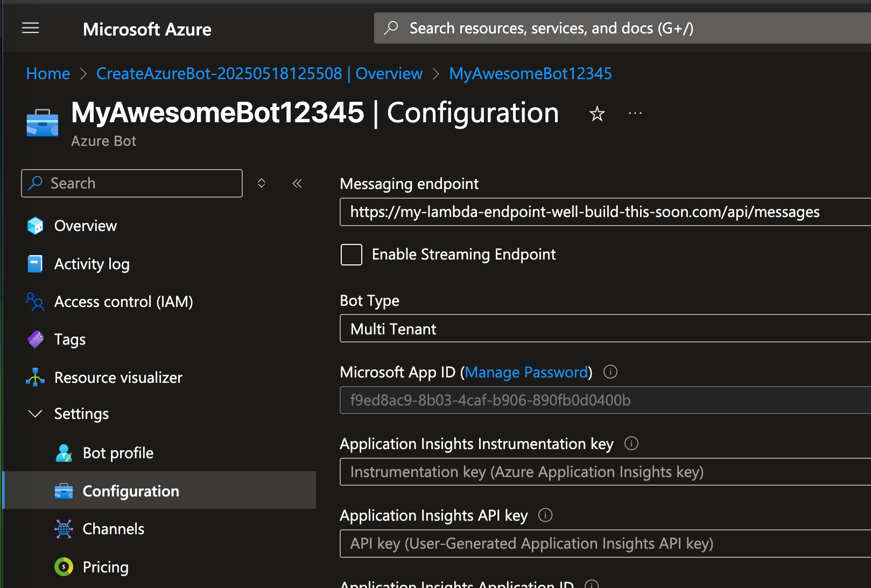871x588 pixels.
Task: Go to Channels in the Settings menu
Action: [x=113, y=529]
